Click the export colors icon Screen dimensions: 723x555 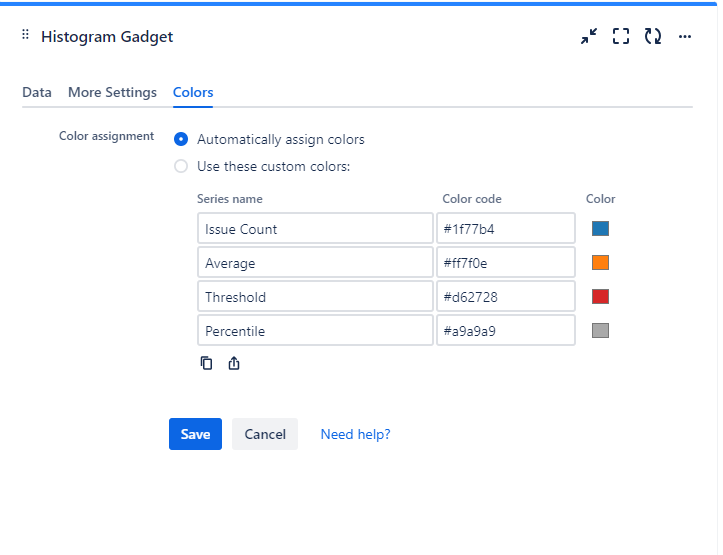tap(234, 363)
